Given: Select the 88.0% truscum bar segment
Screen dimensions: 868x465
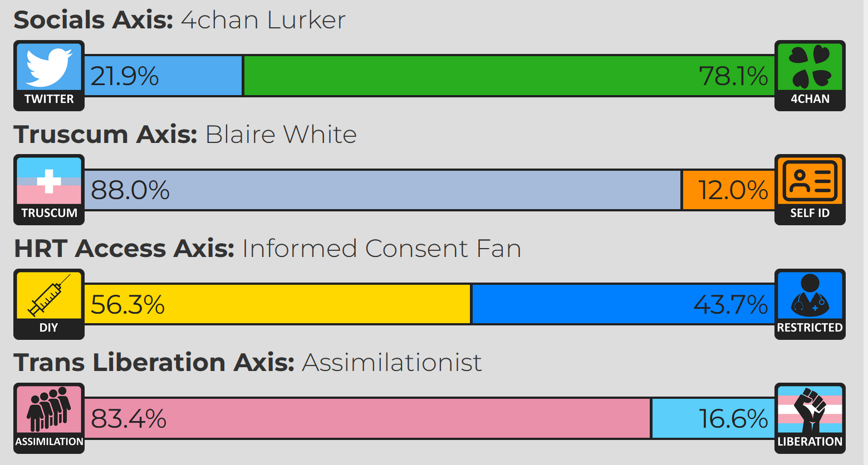Looking at the screenshot, I should [x=382, y=190].
